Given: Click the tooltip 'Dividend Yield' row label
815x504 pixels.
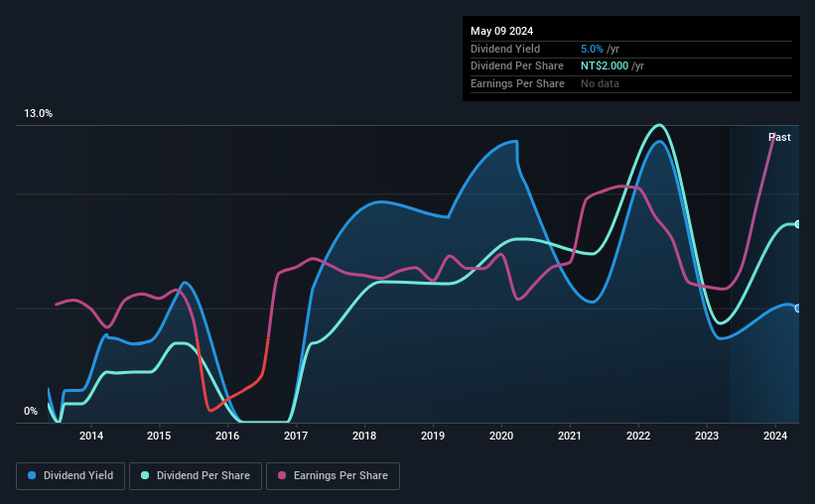Looking at the screenshot, I should (505, 49).
